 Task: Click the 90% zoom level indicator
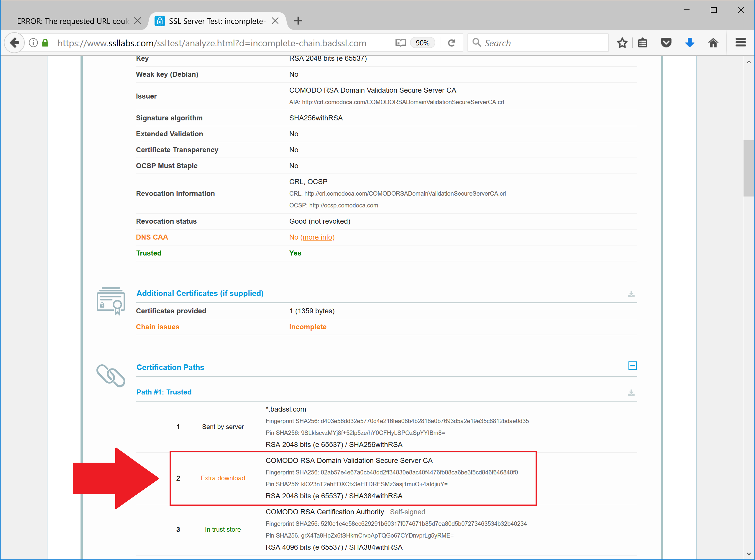[422, 43]
